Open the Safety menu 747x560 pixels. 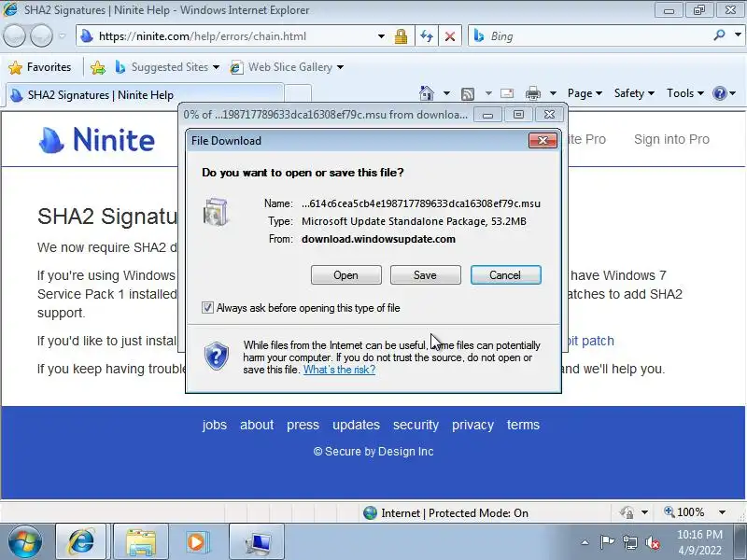634,93
